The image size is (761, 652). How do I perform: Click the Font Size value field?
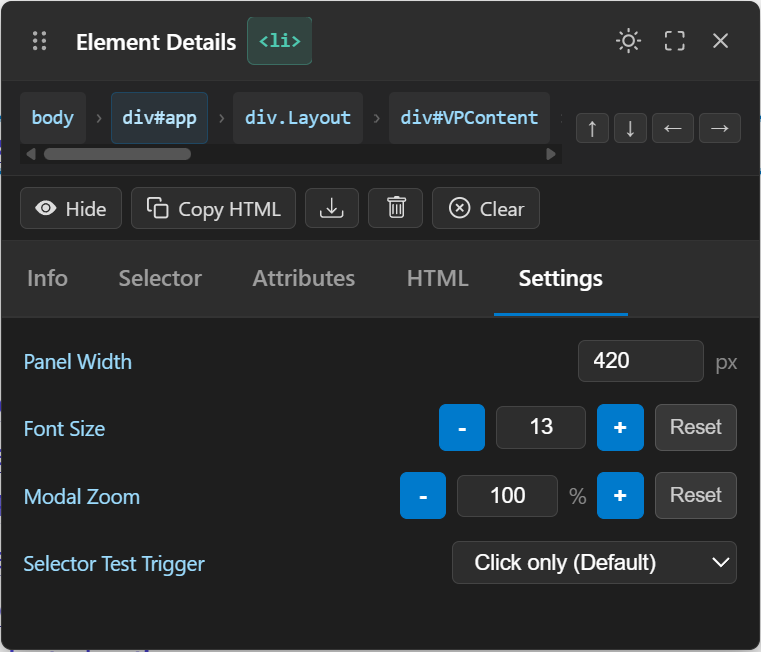[x=541, y=427]
